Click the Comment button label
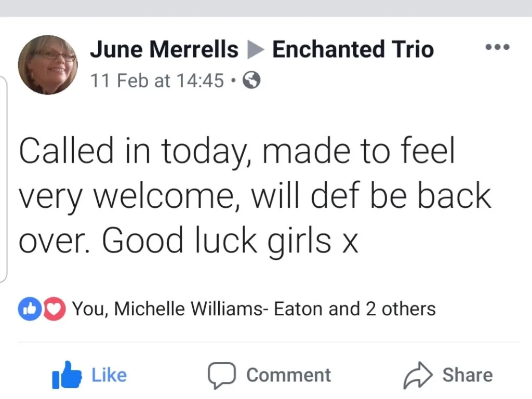Image resolution: width=532 pixels, height=399 pixels. [288, 375]
